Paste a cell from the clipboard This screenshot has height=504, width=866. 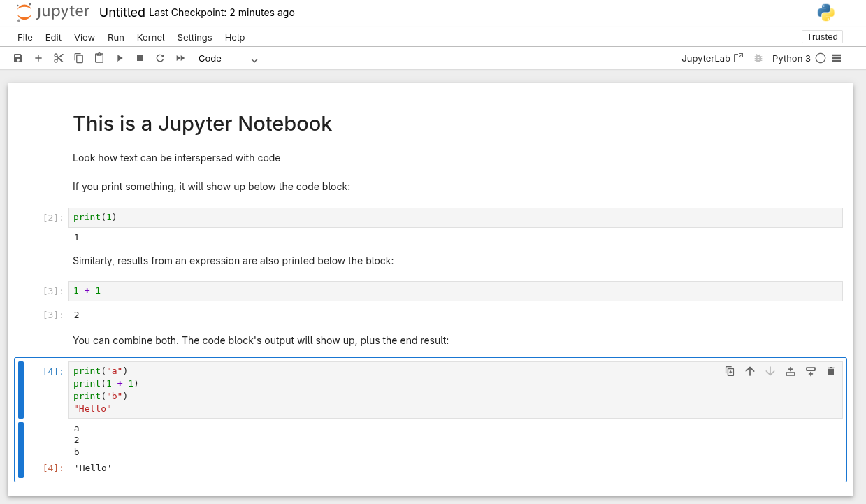coord(99,58)
